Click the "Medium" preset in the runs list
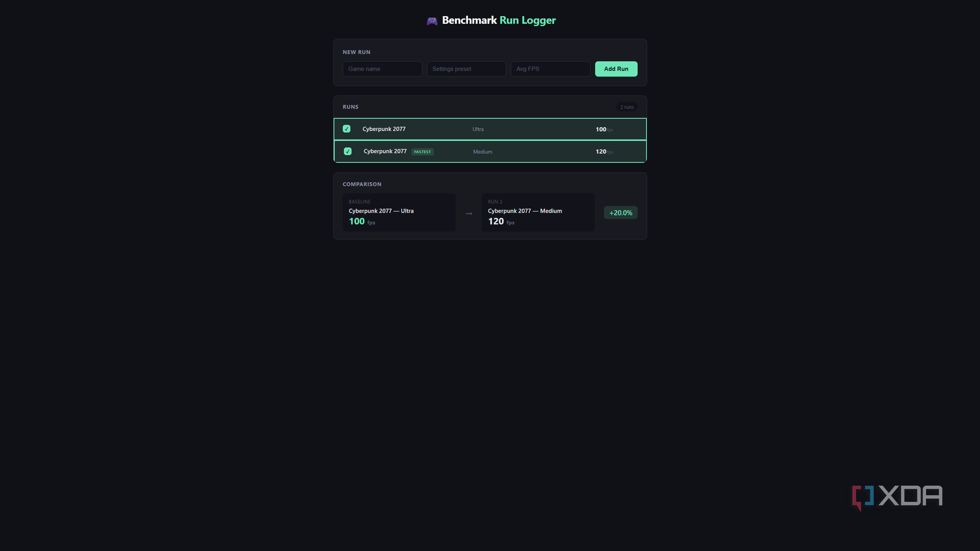Screen dimensions: 980x551 [483, 152]
